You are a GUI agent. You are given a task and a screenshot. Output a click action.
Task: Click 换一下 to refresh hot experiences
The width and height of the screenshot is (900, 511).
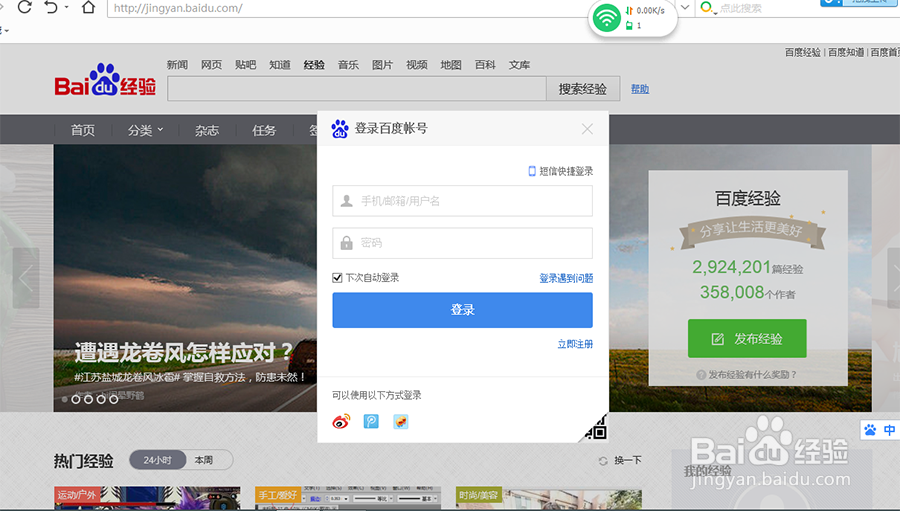click(628, 460)
